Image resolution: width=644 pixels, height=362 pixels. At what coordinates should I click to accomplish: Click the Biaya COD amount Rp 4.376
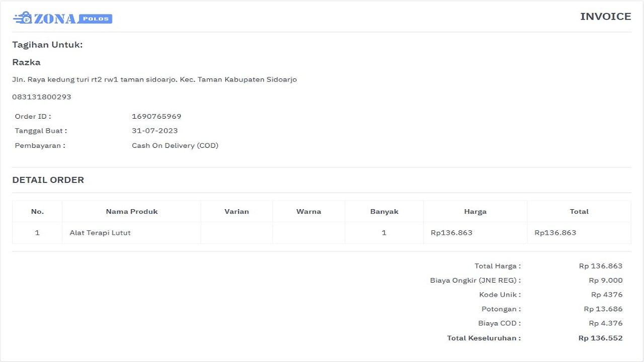click(x=605, y=323)
